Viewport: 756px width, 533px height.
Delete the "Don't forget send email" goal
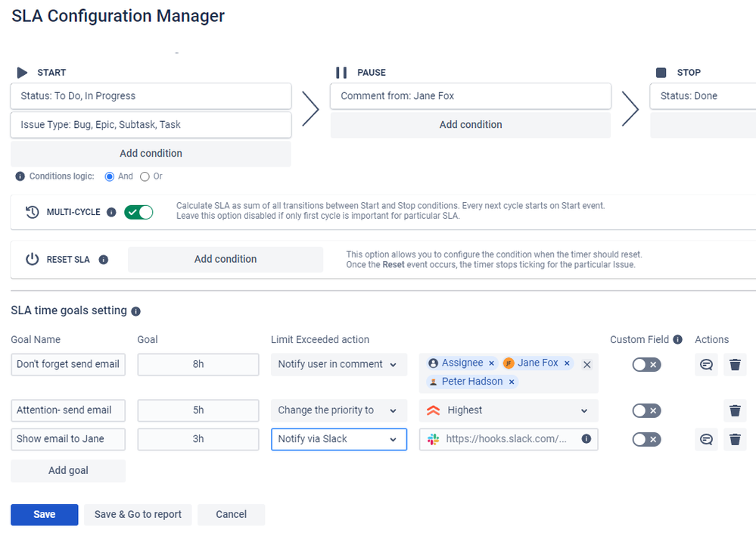(x=735, y=365)
